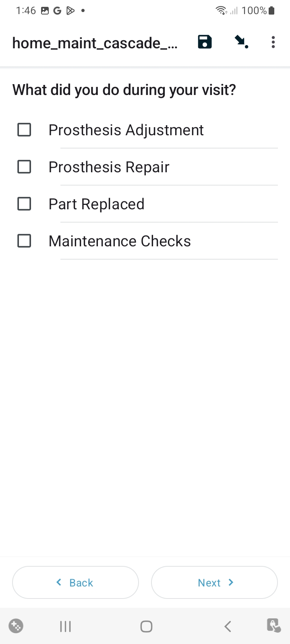Viewport: 290px width, 644px height.
Task: Open the three-dot overflow menu
Action: 273,42
